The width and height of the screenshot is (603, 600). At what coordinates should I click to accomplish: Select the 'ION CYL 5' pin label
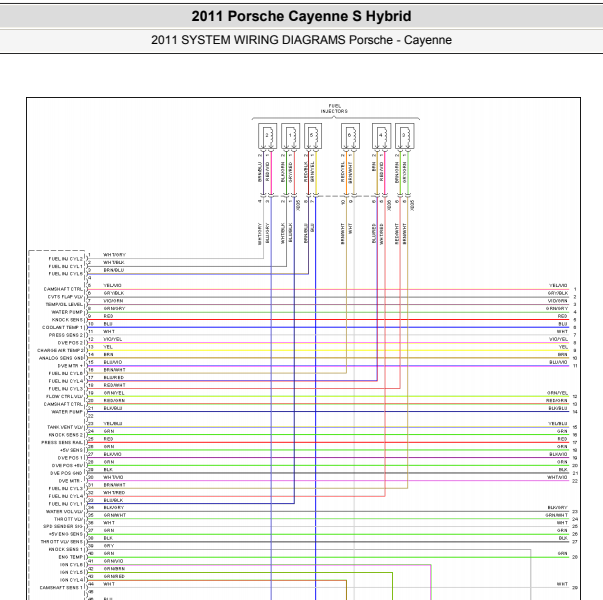[72, 572]
